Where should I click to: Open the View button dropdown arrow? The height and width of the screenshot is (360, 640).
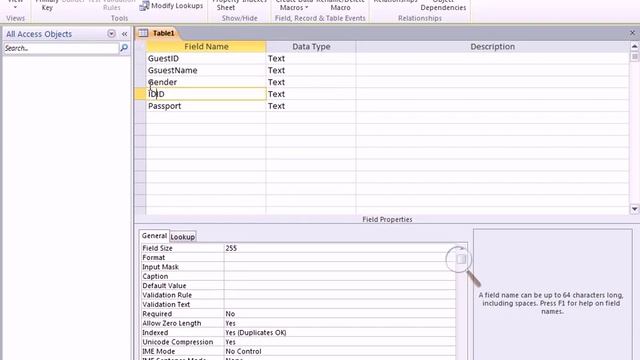(x=15, y=7)
